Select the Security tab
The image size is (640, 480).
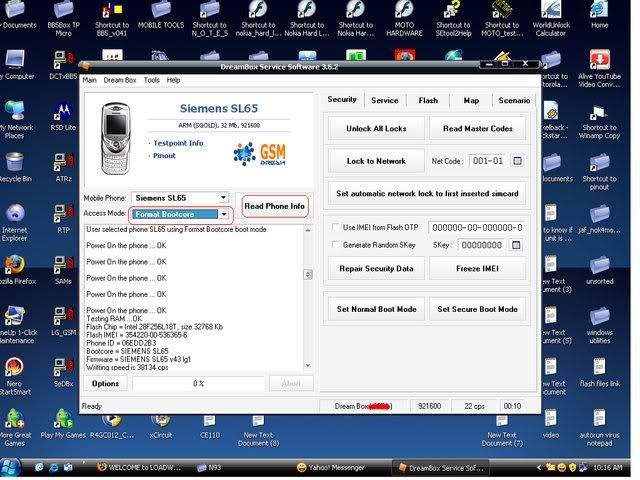pos(342,99)
